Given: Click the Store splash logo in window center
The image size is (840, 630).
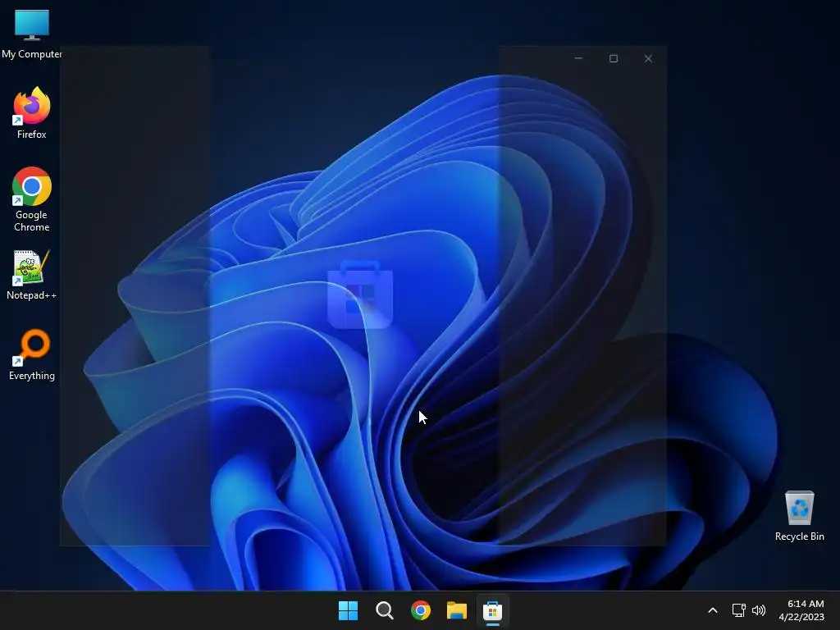Looking at the screenshot, I should [x=360, y=295].
